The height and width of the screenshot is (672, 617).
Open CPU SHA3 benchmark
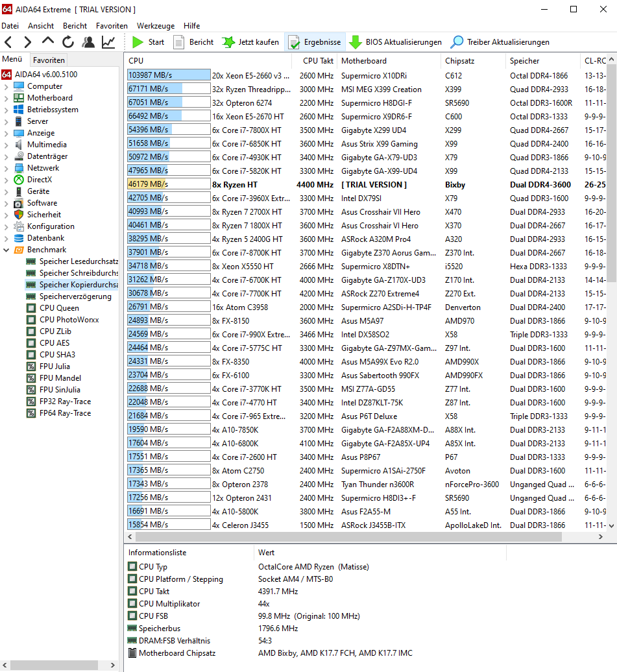[x=57, y=355]
